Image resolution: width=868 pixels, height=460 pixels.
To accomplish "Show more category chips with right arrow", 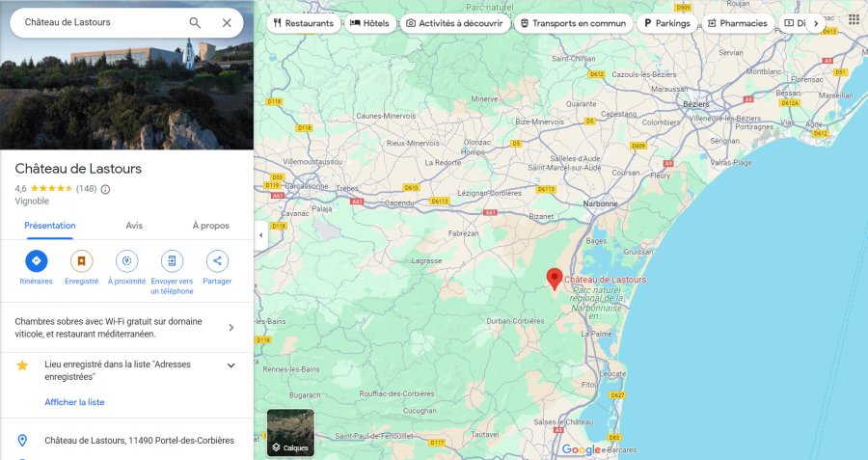I will click(815, 23).
